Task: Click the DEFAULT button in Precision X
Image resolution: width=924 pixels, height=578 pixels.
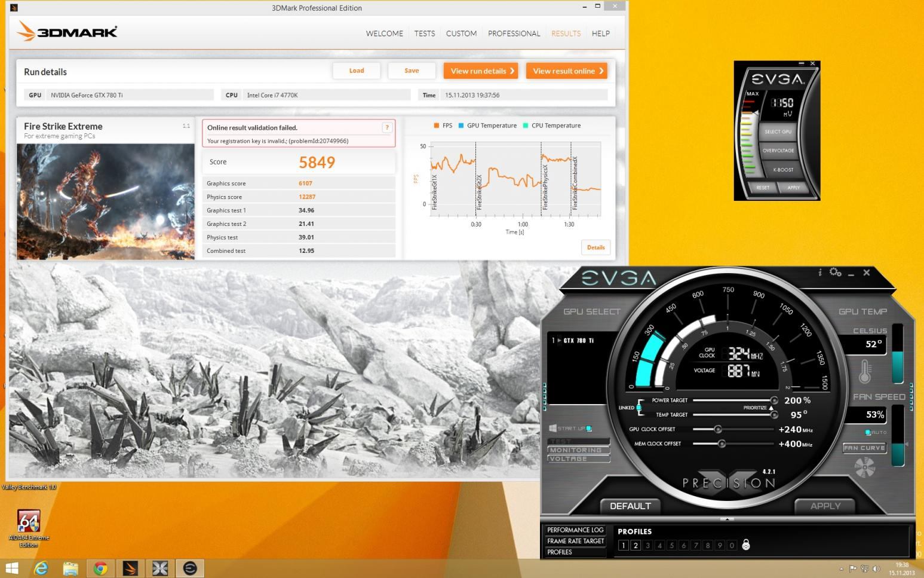Action: 630,506
